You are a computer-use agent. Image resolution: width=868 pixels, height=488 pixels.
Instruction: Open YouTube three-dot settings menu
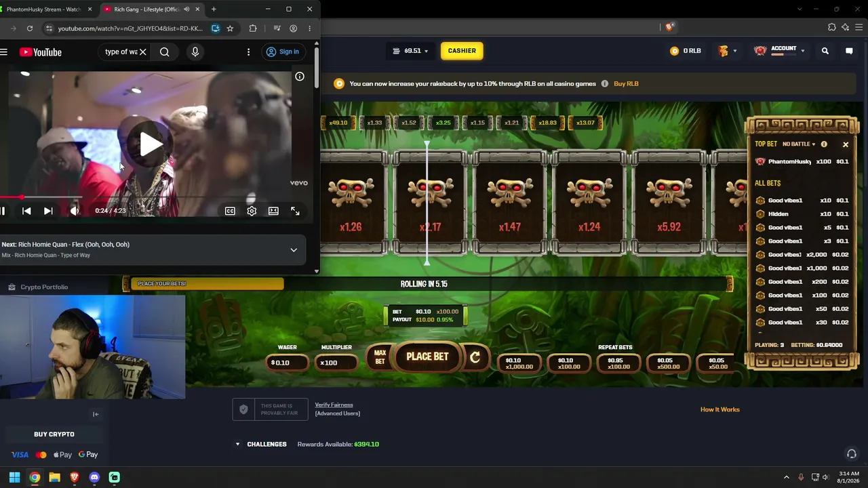tap(248, 52)
